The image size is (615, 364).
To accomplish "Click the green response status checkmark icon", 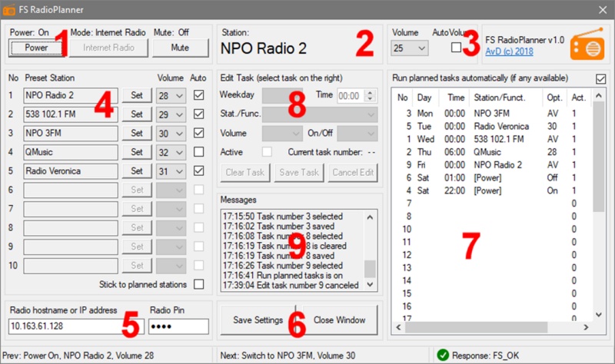I will tap(442, 355).
